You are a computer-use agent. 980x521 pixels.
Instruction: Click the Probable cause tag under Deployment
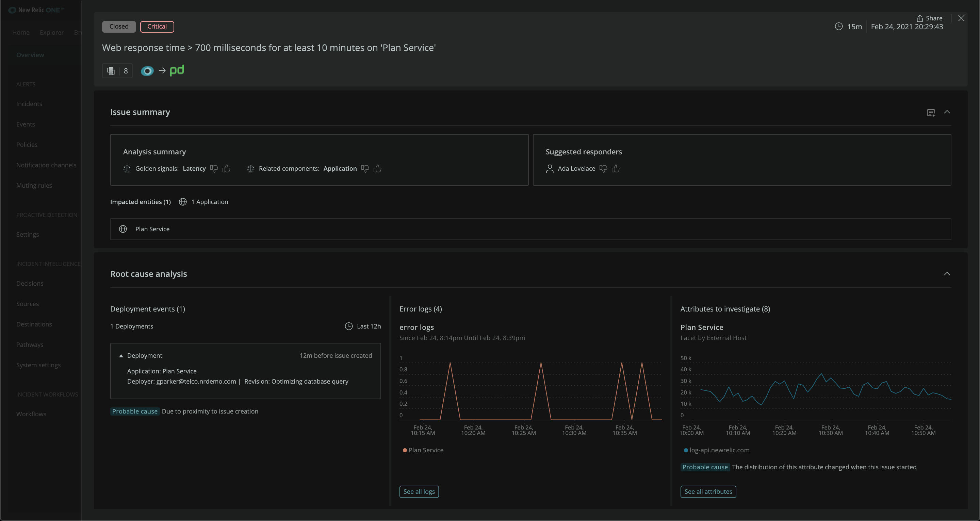135,411
